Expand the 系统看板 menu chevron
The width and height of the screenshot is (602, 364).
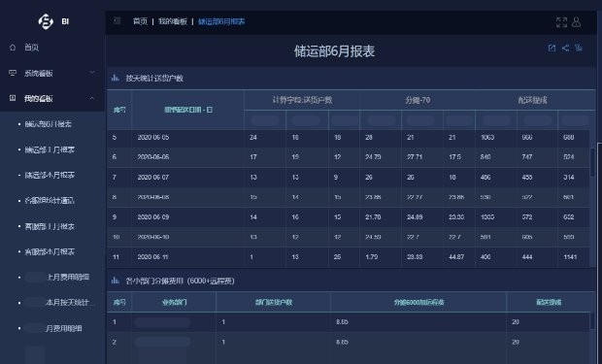[92, 72]
